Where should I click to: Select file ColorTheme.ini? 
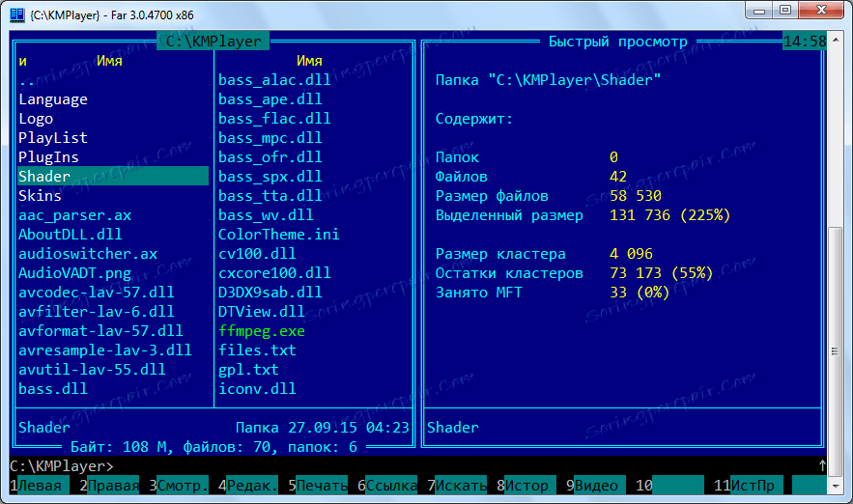(278, 235)
